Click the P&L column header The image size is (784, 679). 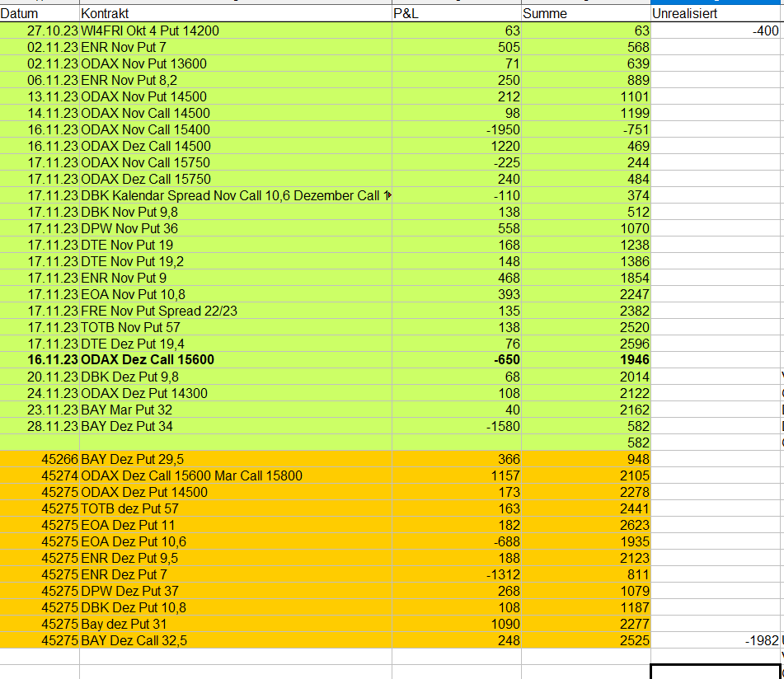(456, 14)
